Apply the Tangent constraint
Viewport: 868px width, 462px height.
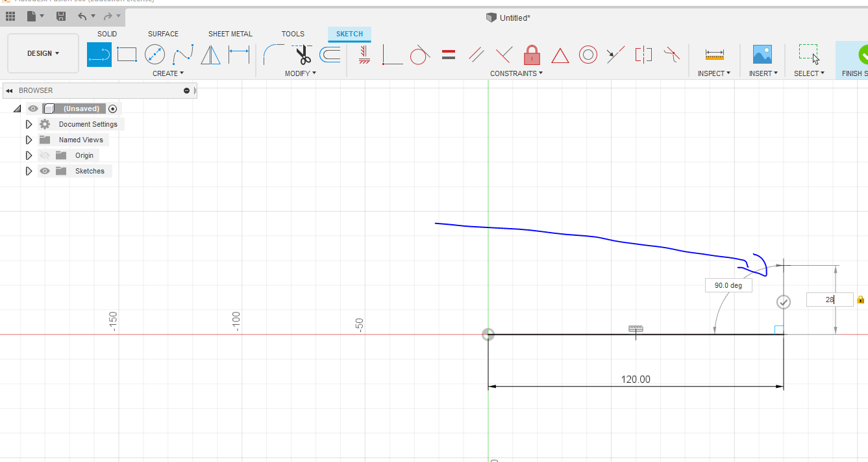(420, 55)
